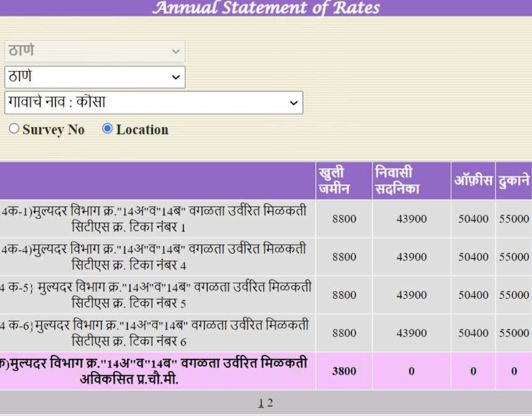
Task: Click 50400 in the टिका नंबर 4 row
Action: point(473,257)
